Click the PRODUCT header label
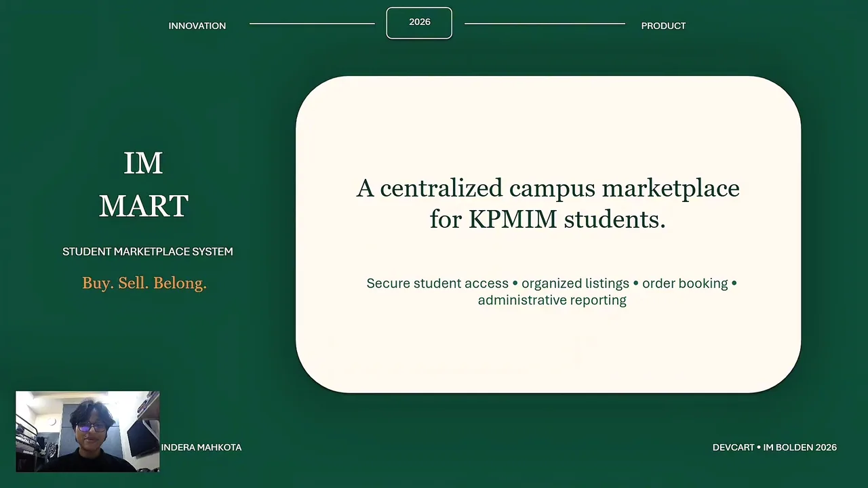Screen dimensions: 868x488 click(663, 26)
